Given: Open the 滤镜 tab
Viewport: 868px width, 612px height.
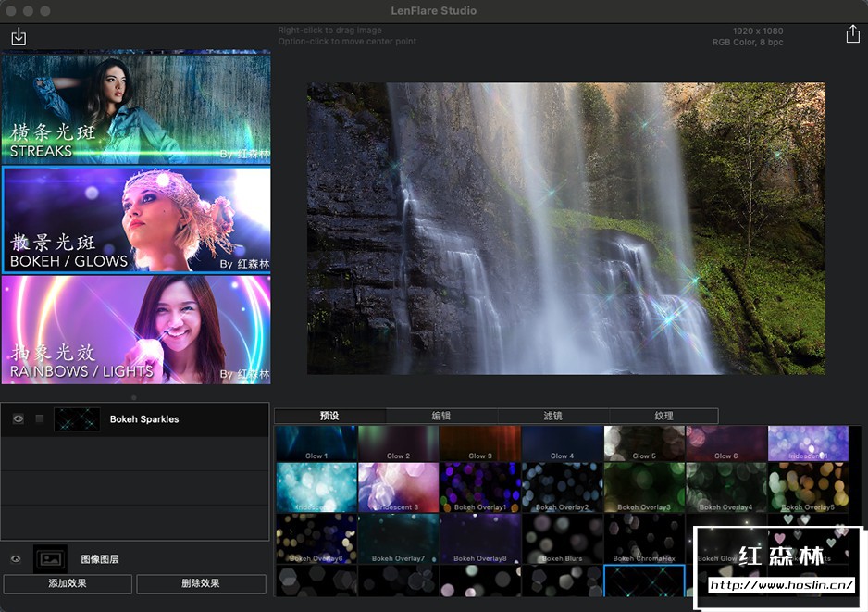Looking at the screenshot, I should (x=552, y=416).
